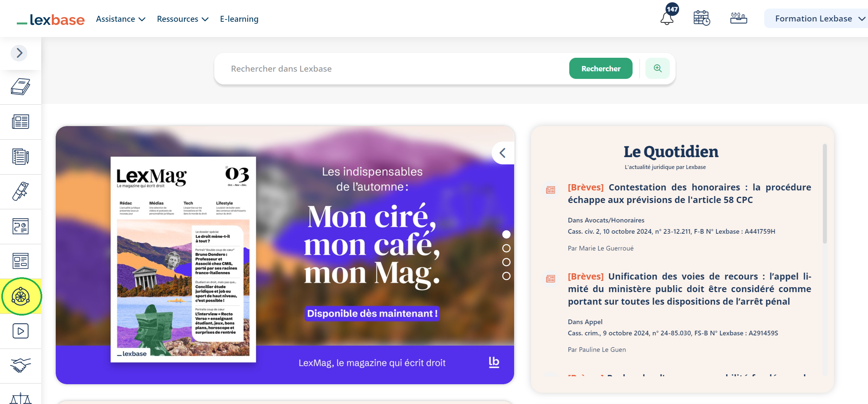This screenshot has width=868, height=404.
Task: Expand the Assistance dropdown menu
Action: [x=120, y=19]
